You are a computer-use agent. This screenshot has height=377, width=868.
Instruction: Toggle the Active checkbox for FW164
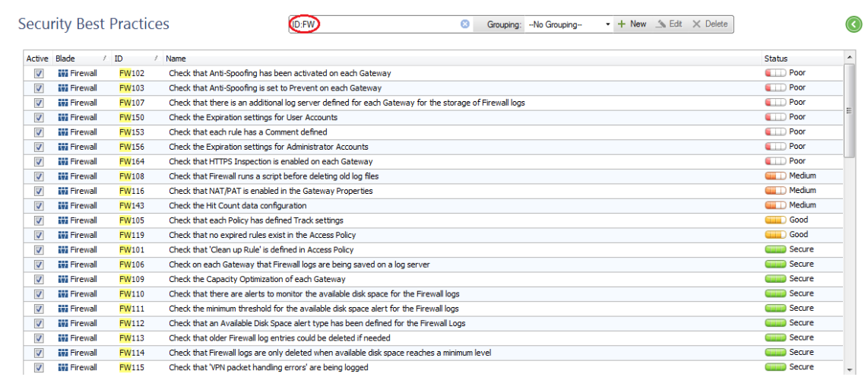(39, 162)
